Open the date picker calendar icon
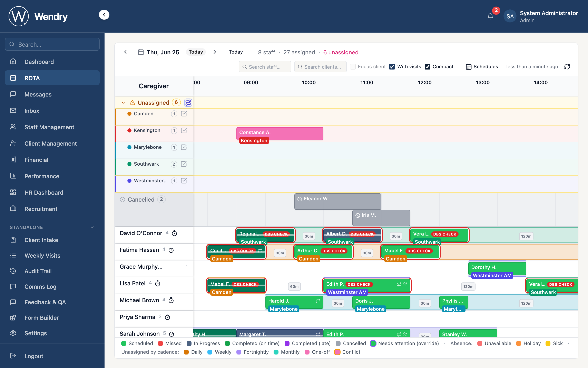This screenshot has width=588, height=368. (141, 52)
